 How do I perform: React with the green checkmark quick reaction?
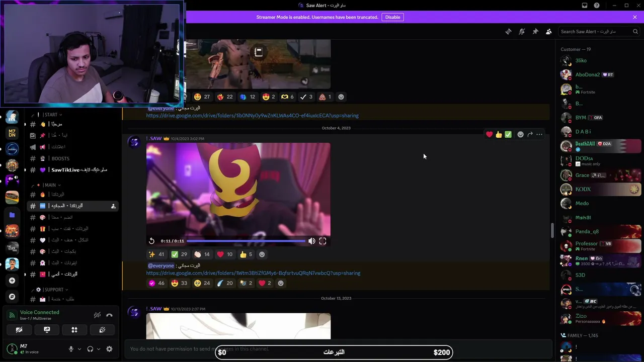tap(508, 134)
